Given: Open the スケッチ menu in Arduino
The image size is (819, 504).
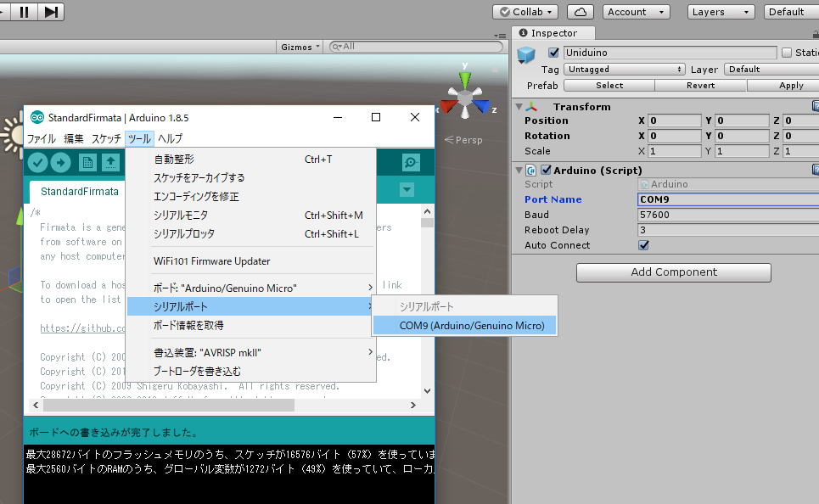Looking at the screenshot, I should [106, 138].
